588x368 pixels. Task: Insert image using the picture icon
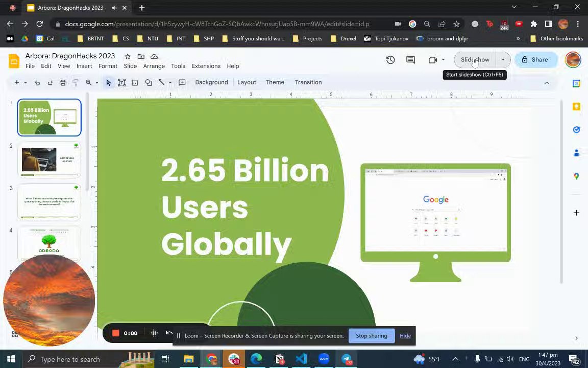click(135, 83)
